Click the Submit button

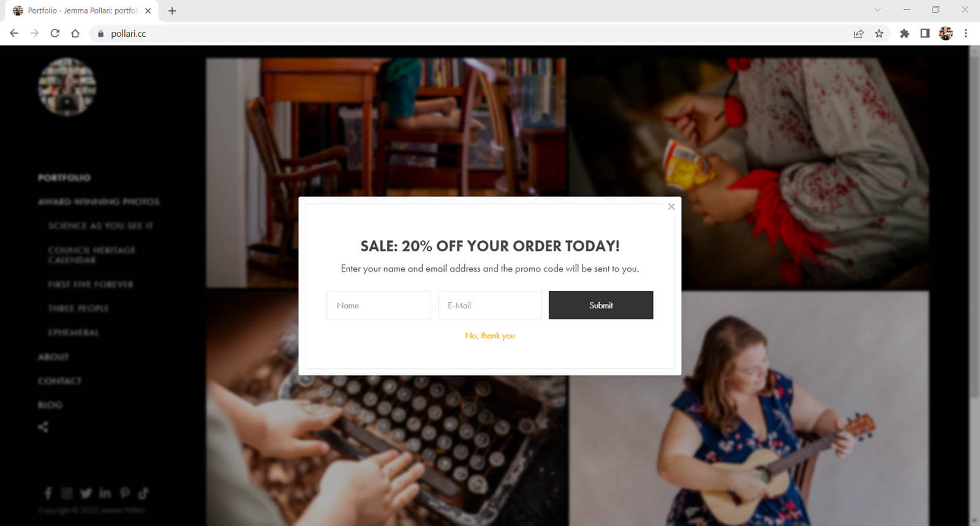coord(601,305)
